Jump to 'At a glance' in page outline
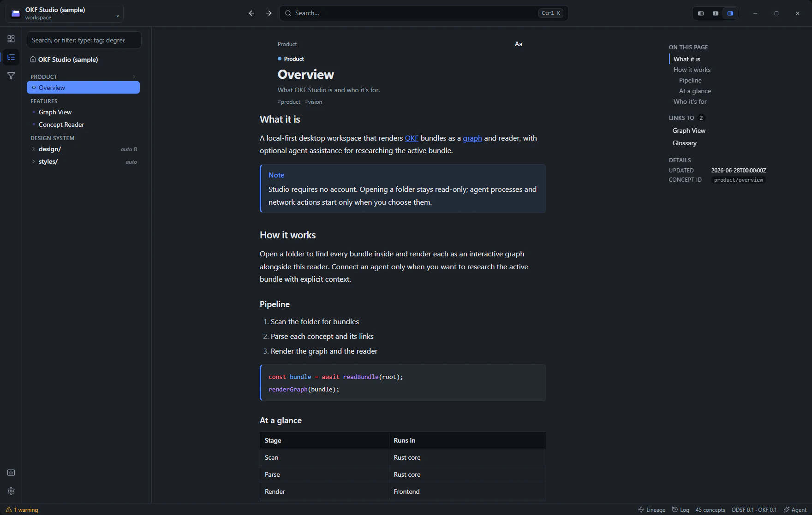 (x=695, y=91)
